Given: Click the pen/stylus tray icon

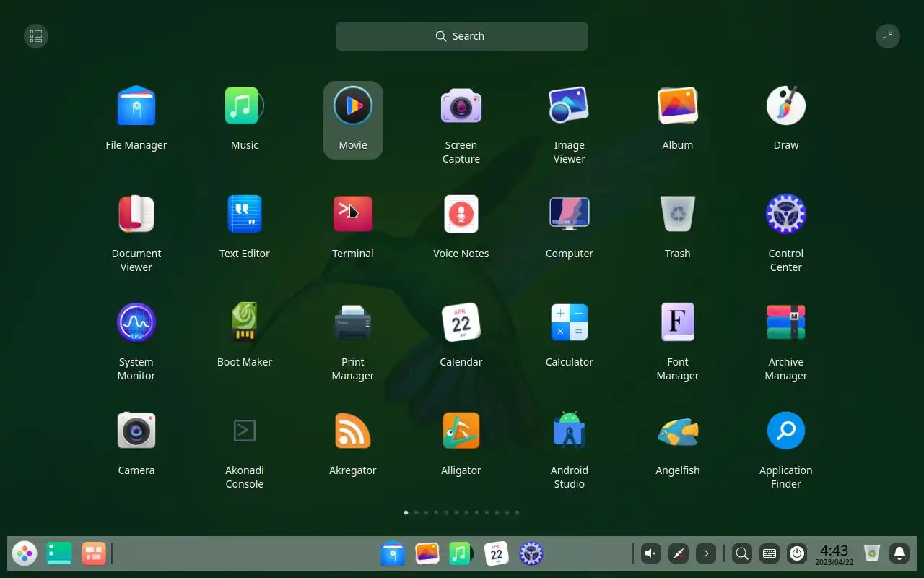Looking at the screenshot, I should click(x=678, y=554).
